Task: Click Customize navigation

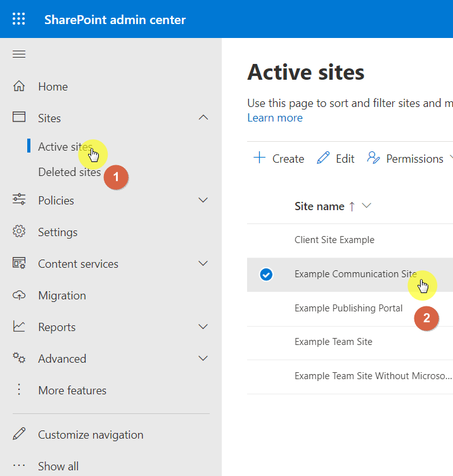Action: 91,435
